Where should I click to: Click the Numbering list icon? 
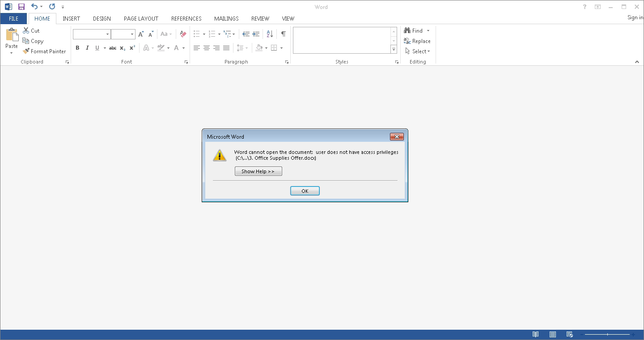[212, 34]
